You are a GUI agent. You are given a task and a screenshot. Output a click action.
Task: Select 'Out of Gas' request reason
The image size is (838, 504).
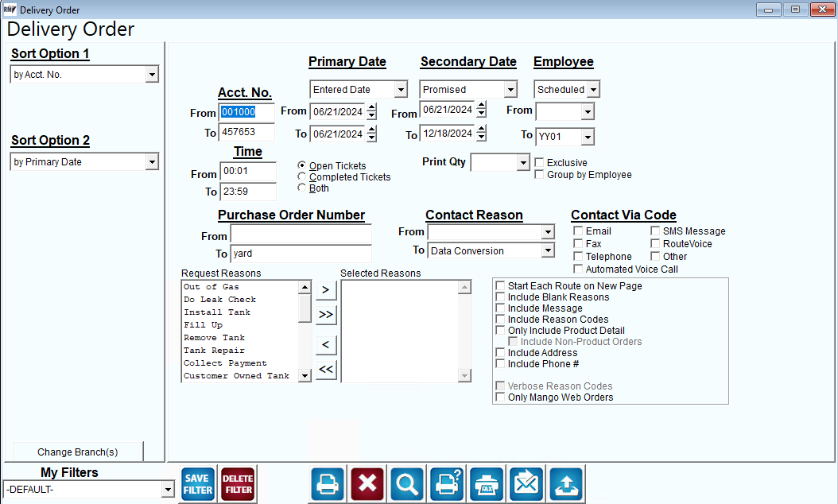(x=211, y=287)
